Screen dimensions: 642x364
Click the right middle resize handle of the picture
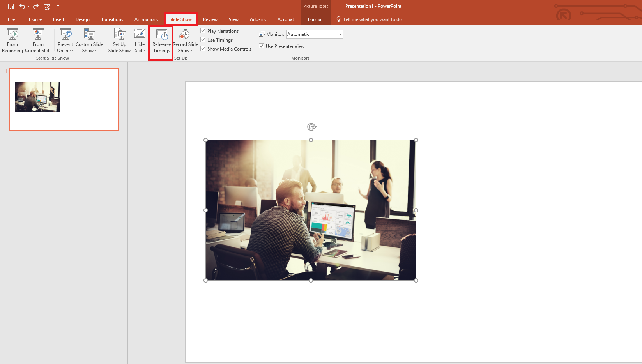[416, 210]
